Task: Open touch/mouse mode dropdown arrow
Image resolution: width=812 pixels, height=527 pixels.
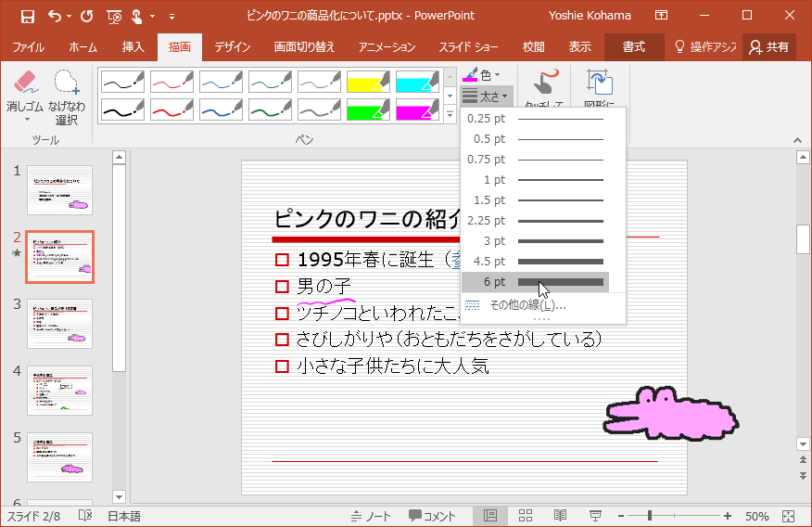Action: coord(152,17)
